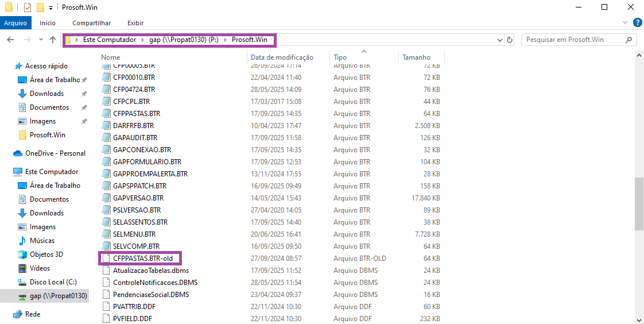Click the CFPPASTAS.BTR file icon
The image size is (644, 324).
106,114
